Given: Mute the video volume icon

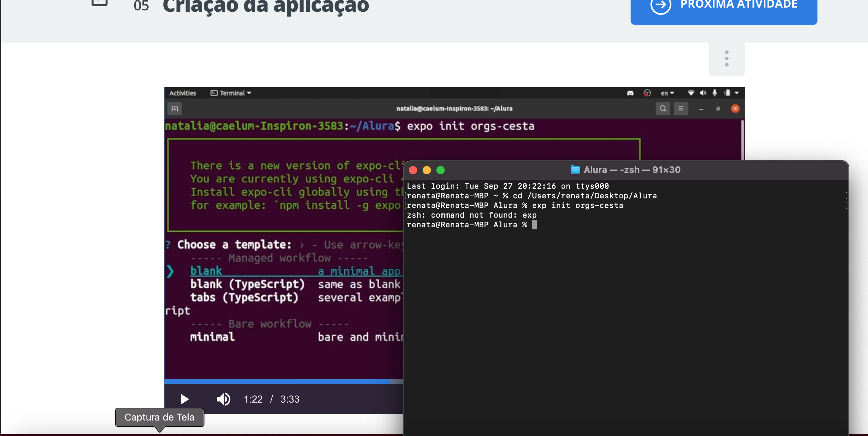Looking at the screenshot, I should click(223, 399).
